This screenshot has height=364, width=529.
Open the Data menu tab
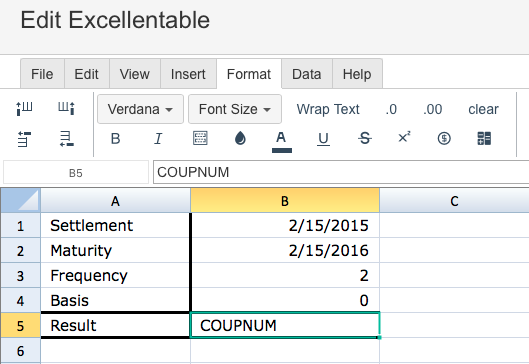click(307, 74)
